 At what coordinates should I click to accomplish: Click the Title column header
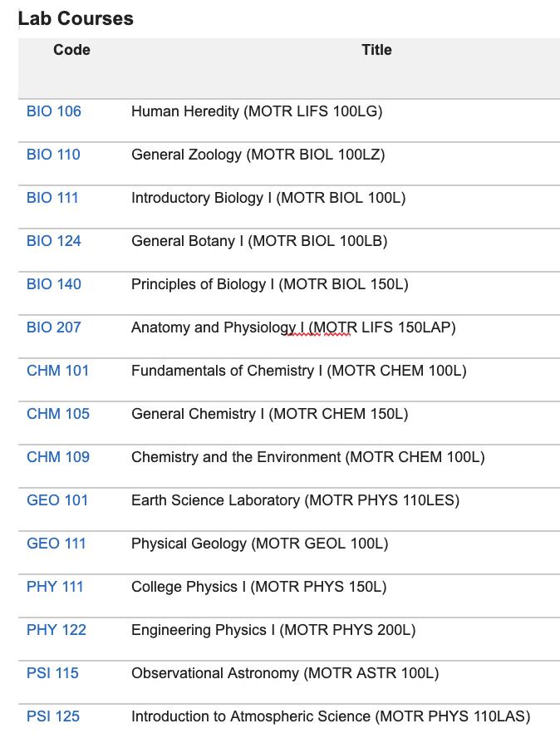[377, 50]
